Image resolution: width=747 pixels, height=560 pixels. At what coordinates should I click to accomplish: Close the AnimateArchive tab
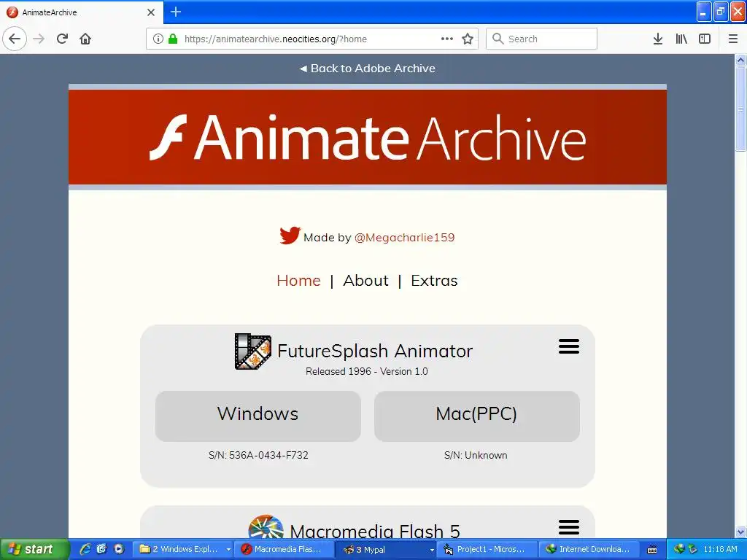tap(151, 12)
